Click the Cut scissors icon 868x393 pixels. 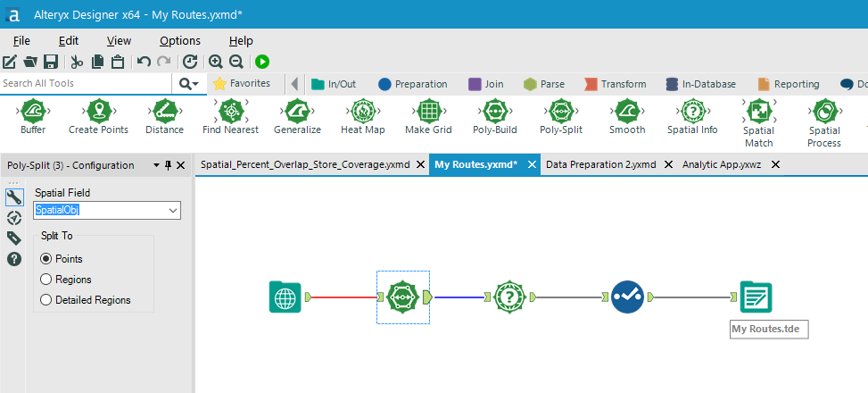pos(77,62)
